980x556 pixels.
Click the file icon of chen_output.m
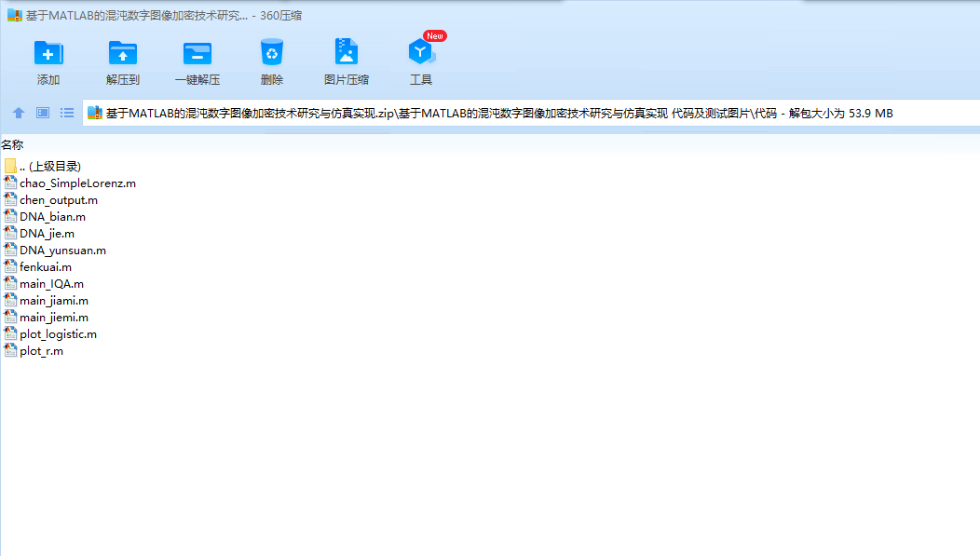click(10, 199)
